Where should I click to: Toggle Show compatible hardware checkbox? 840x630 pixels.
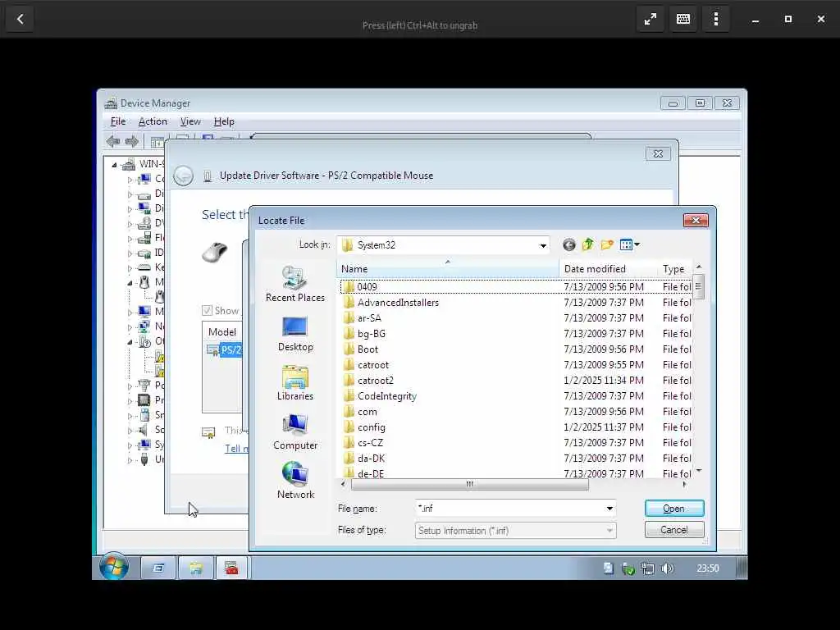click(x=207, y=311)
